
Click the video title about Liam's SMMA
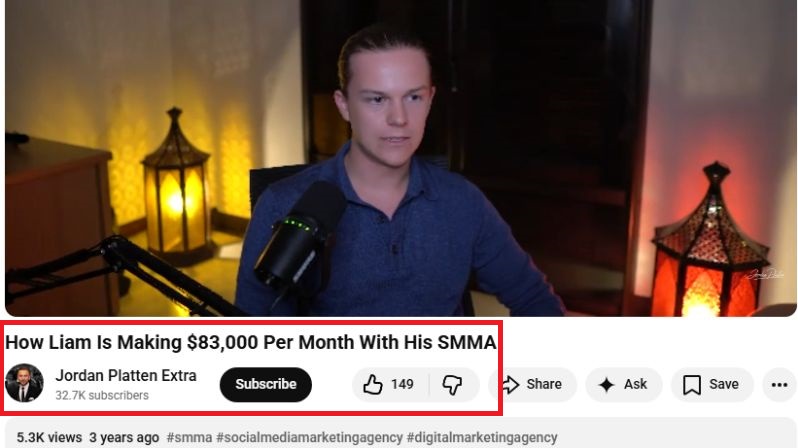250,342
